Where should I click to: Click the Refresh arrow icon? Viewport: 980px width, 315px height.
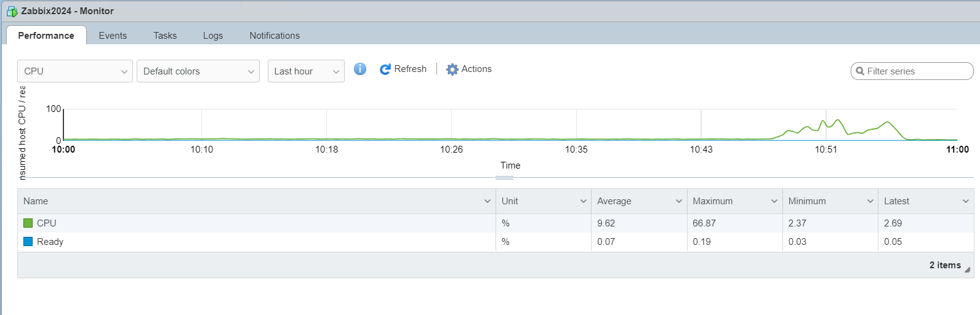pos(385,70)
